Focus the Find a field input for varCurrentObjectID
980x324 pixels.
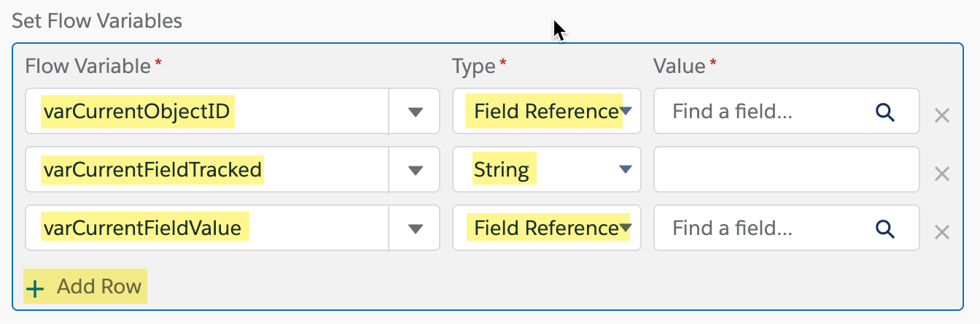click(x=766, y=112)
